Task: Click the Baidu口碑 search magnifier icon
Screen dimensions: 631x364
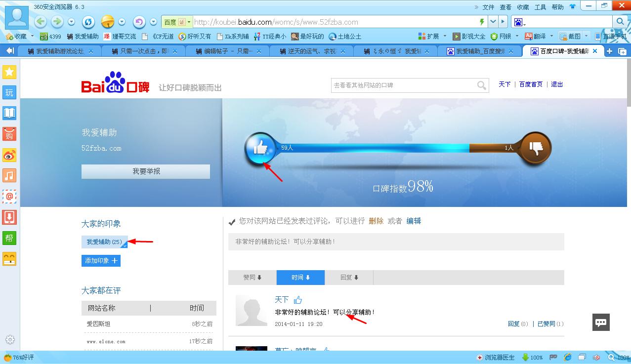Action: (482, 85)
